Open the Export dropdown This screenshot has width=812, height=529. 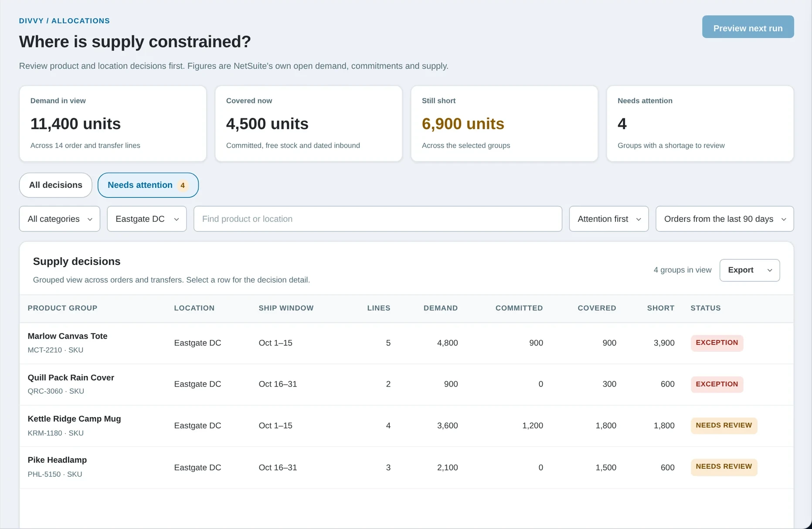click(x=750, y=270)
